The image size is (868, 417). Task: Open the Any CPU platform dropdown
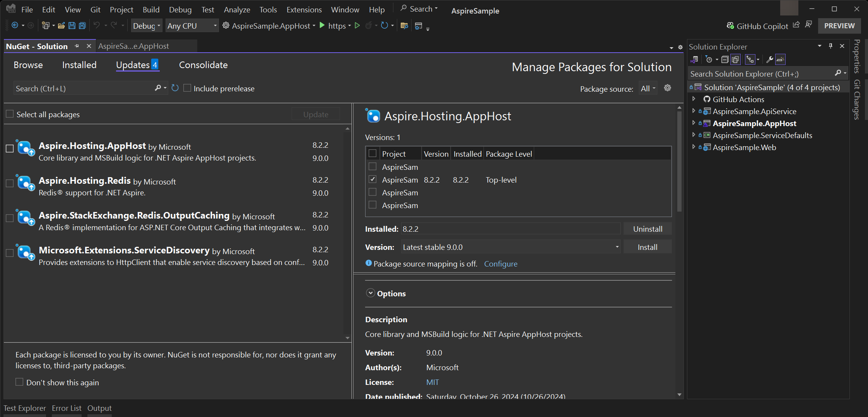click(x=192, y=26)
